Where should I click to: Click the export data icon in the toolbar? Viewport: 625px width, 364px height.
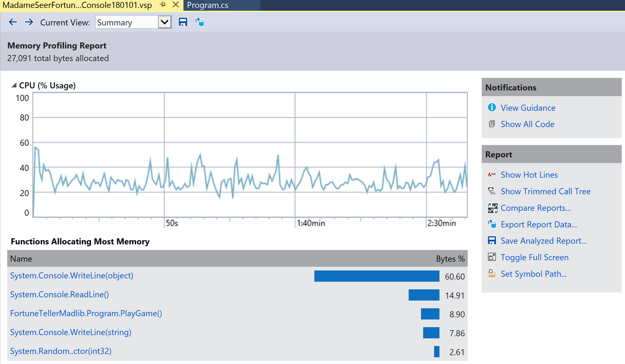(x=199, y=22)
